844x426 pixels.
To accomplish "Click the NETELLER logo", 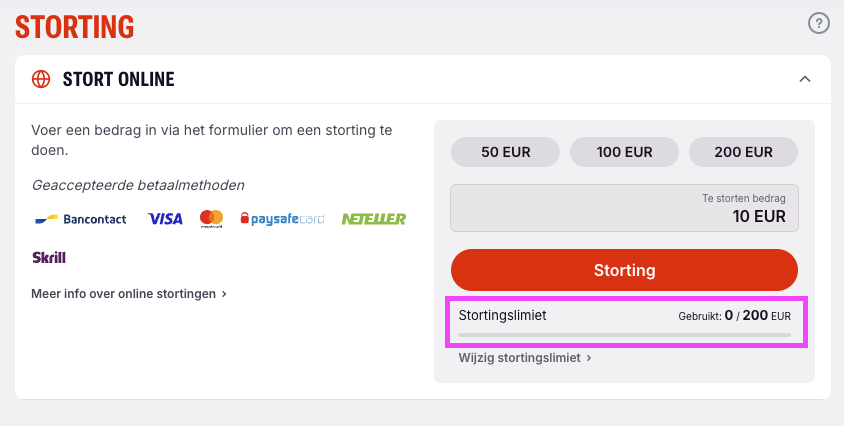I will click(374, 219).
